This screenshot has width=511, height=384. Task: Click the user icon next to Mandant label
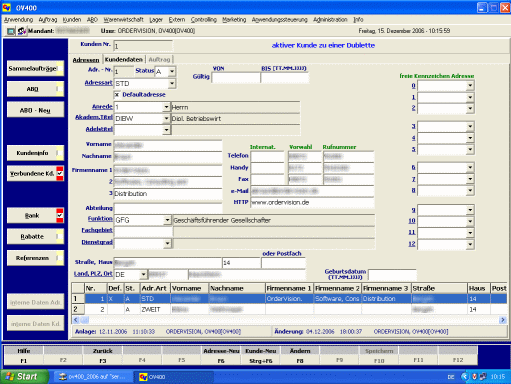(x=22, y=31)
